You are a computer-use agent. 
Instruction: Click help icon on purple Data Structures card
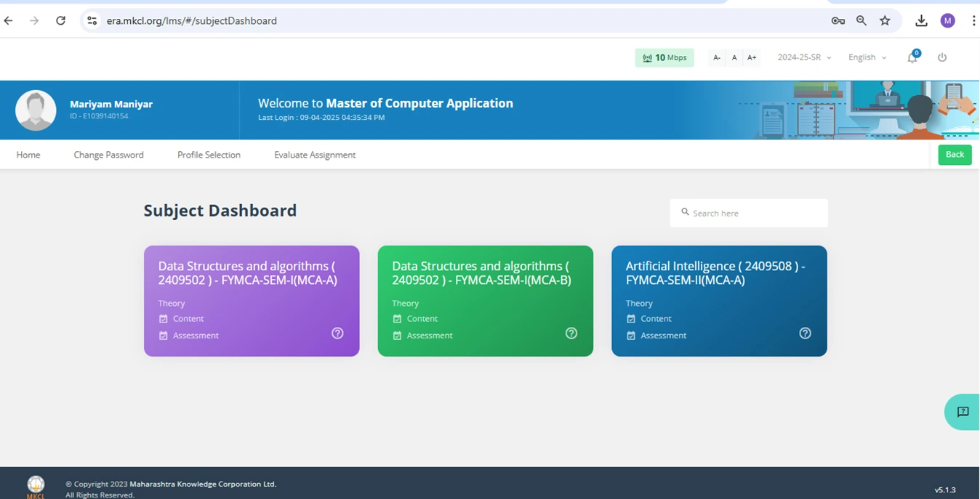337,333
